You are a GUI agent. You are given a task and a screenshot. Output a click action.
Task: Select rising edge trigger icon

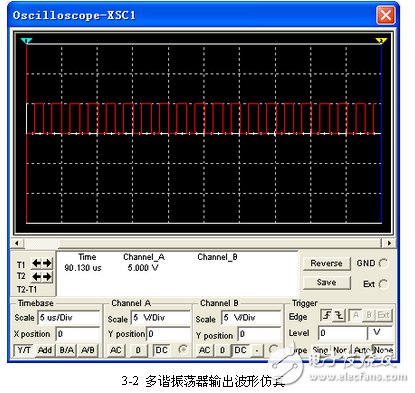326,315
